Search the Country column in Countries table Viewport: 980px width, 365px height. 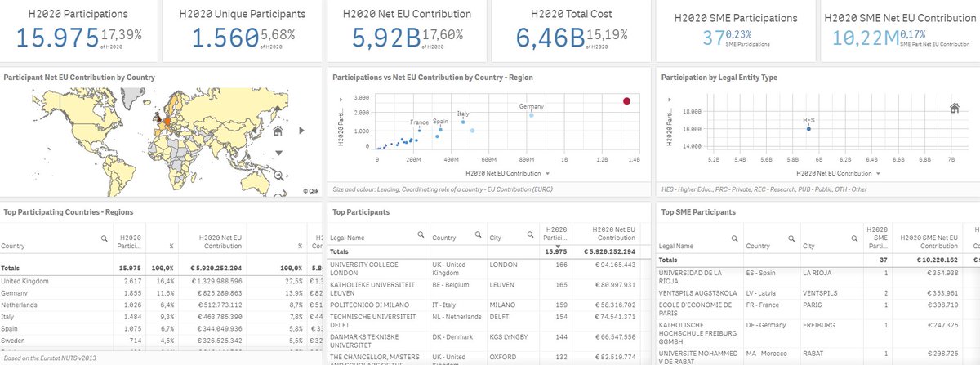point(103,237)
